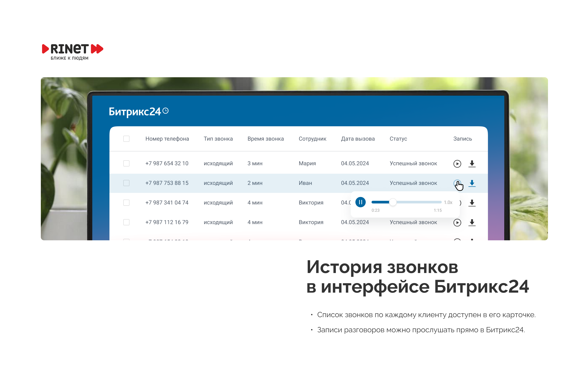Download recording of Ivan's highlighted call
This screenshot has width=588, height=376.
coord(472,183)
